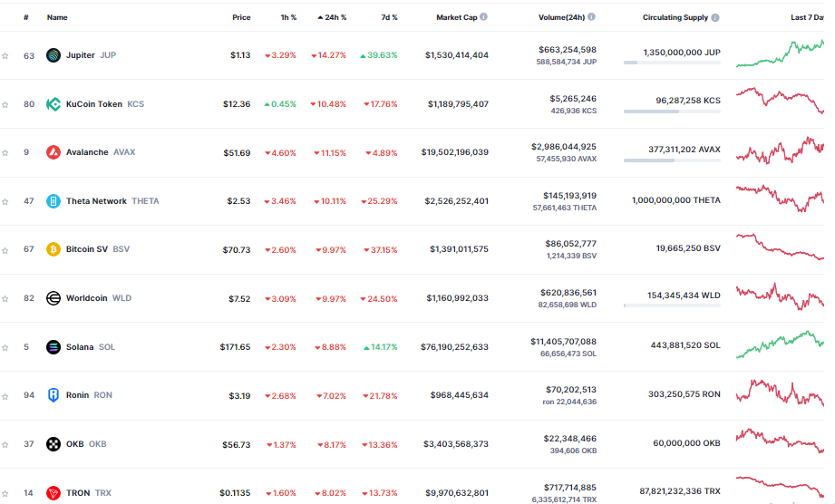Click the Solana logo icon
This screenshot has width=835, height=504.
(53, 347)
